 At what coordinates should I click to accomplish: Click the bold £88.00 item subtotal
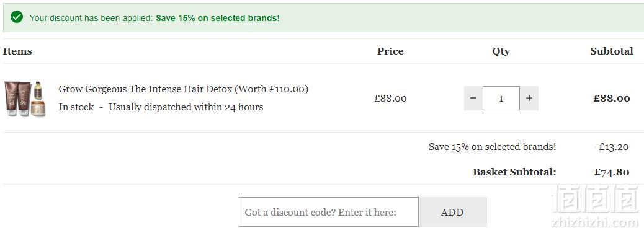tap(612, 99)
